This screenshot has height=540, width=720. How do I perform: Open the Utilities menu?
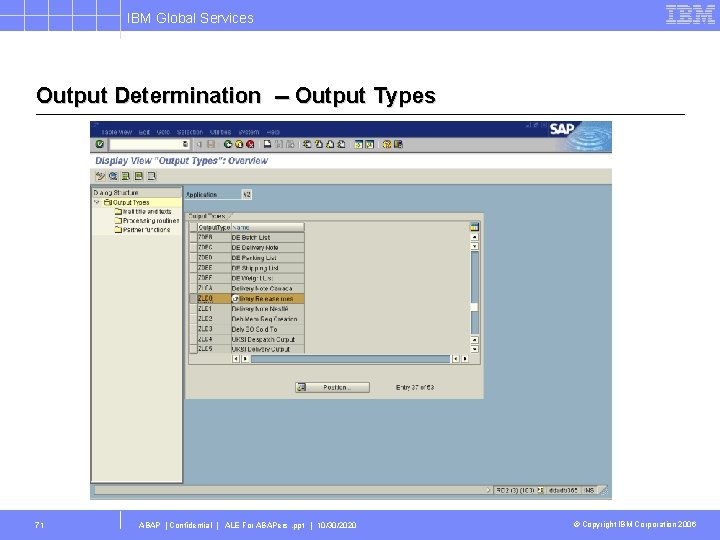tap(220, 132)
